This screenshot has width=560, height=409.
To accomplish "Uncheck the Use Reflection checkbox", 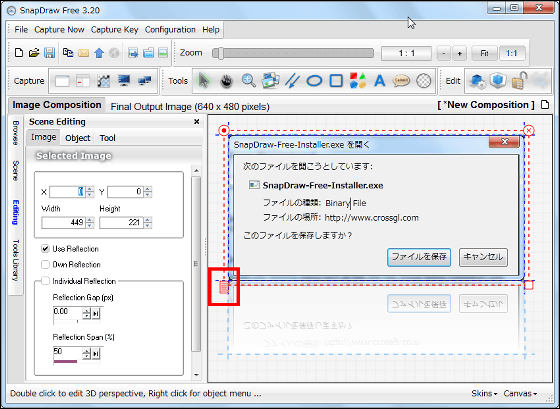I will click(45, 249).
